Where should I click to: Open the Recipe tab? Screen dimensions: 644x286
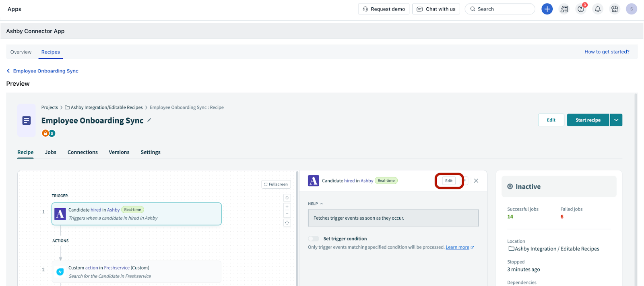[25, 152]
